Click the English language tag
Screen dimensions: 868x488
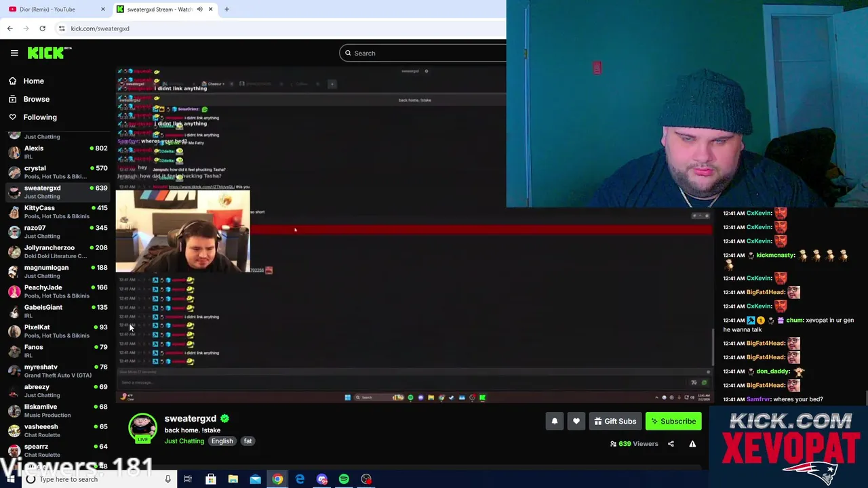tap(222, 441)
